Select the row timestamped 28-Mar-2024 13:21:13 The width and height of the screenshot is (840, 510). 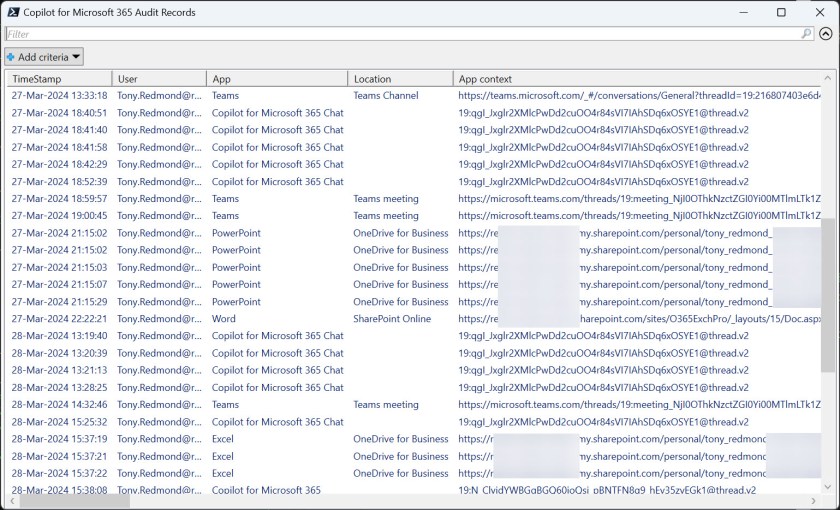[x=414, y=370]
